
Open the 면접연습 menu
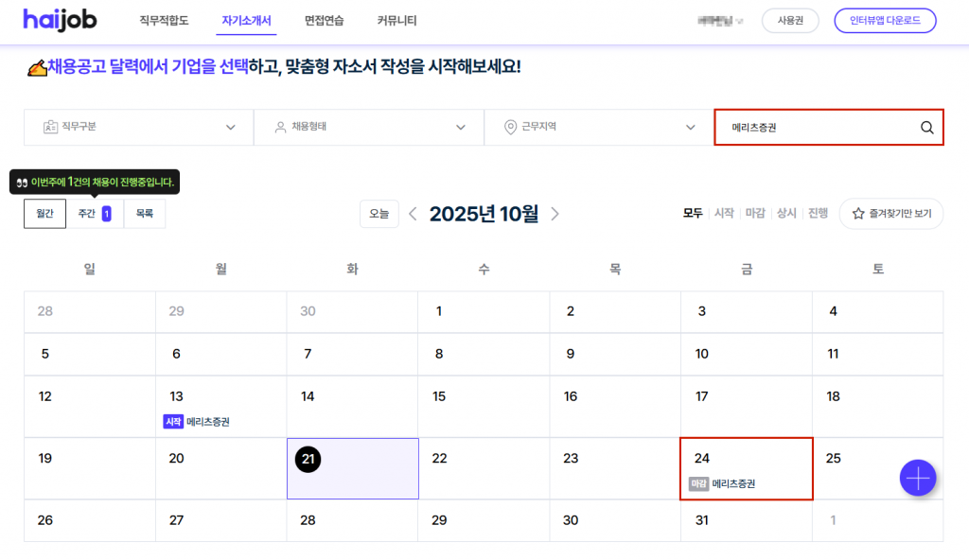point(325,21)
